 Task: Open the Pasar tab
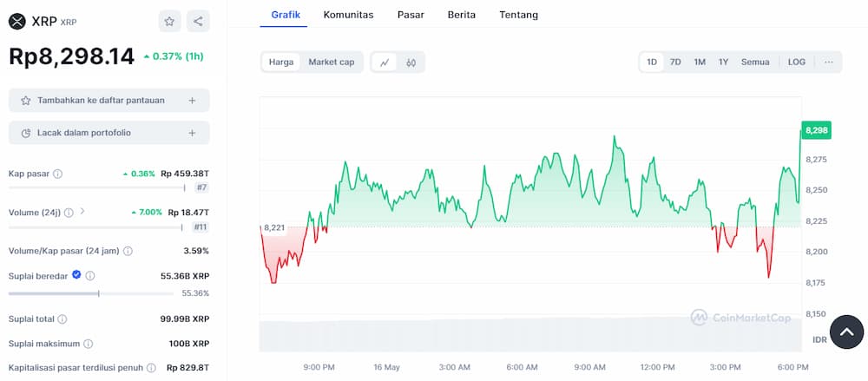411,15
